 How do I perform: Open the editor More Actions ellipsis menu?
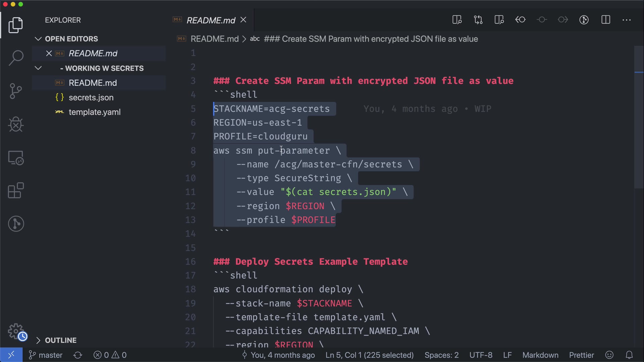point(627,20)
